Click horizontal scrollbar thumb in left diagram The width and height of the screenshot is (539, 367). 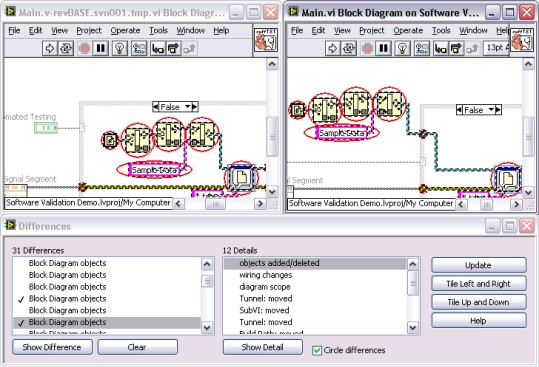click(216, 204)
